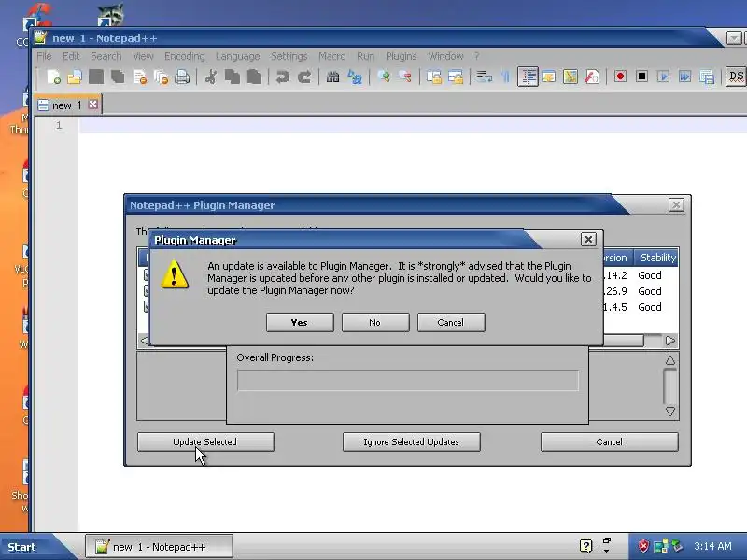Viewport: 747px width, 560px height.
Task: Click the editor's first line
Action: pos(413,125)
